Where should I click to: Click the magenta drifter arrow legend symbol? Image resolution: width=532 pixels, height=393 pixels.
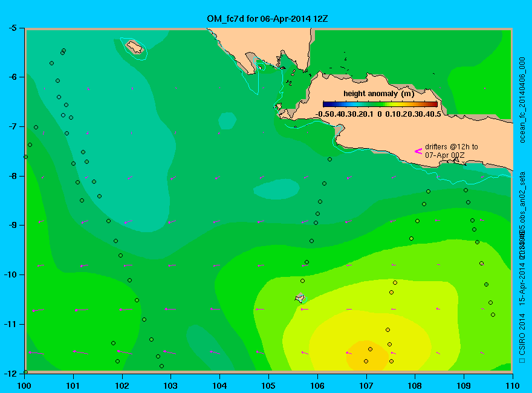click(x=418, y=151)
